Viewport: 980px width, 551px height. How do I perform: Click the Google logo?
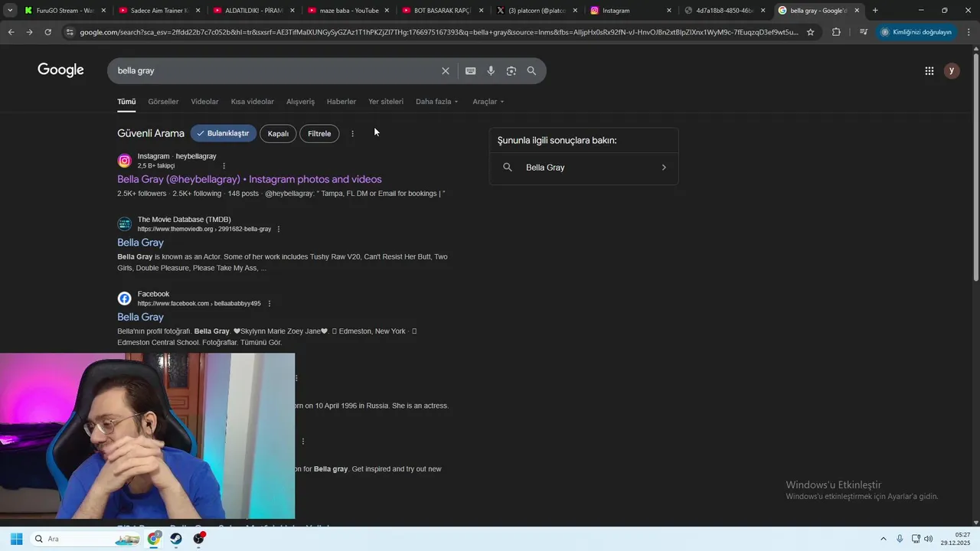tap(60, 70)
